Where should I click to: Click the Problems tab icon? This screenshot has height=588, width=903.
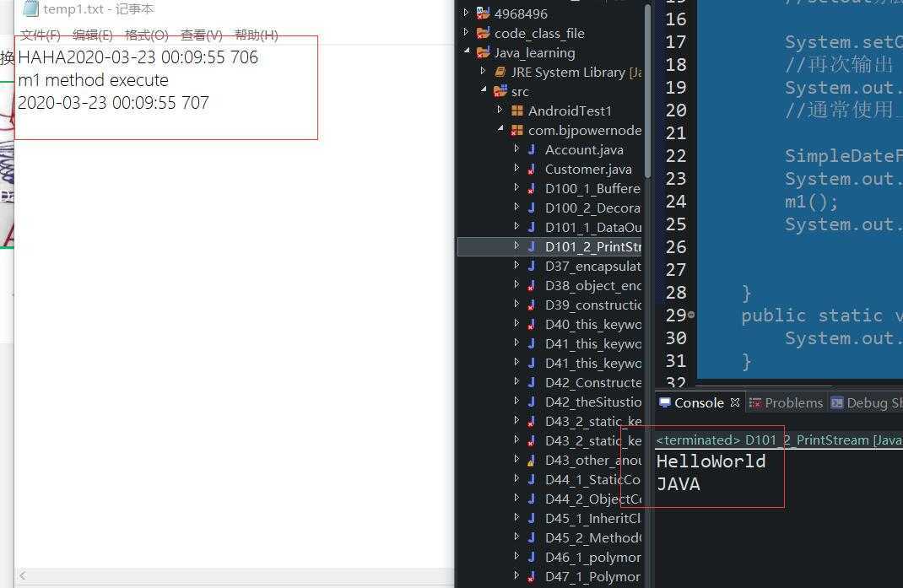(x=755, y=402)
